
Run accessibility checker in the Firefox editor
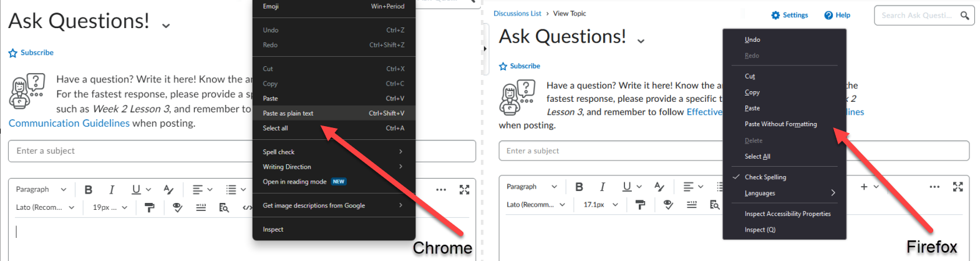click(668, 204)
